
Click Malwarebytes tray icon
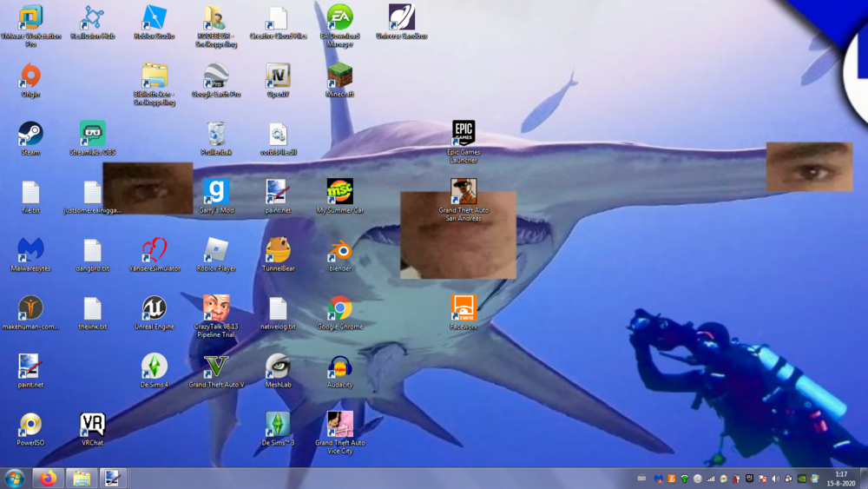click(658, 479)
